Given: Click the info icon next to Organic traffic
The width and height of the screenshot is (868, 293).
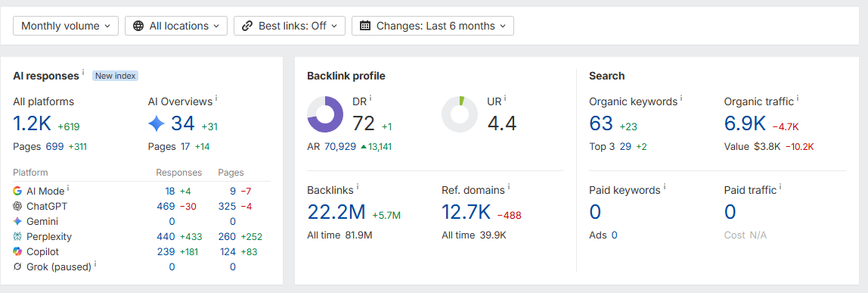Looking at the screenshot, I should point(798,98).
